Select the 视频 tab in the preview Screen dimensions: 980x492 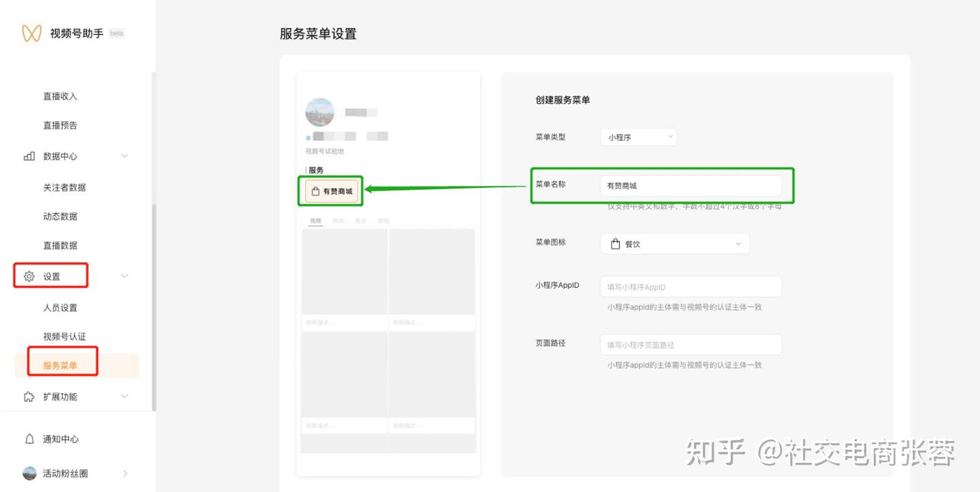(315, 220)
